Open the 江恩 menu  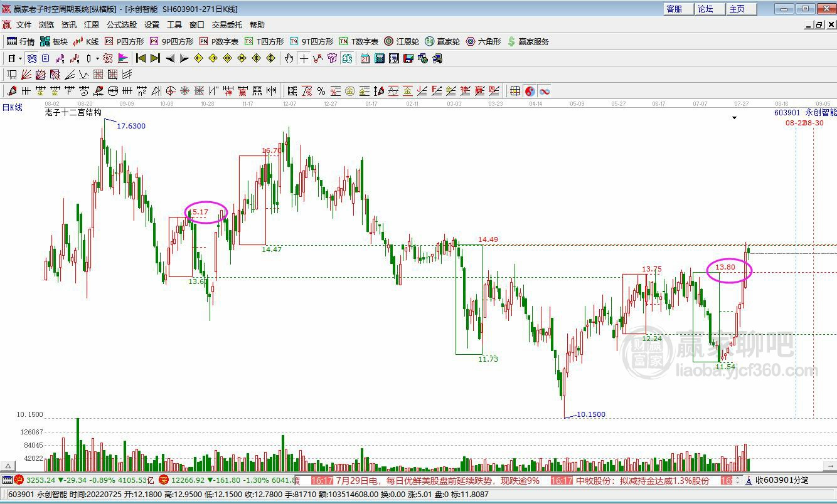(x=92, y=25)
